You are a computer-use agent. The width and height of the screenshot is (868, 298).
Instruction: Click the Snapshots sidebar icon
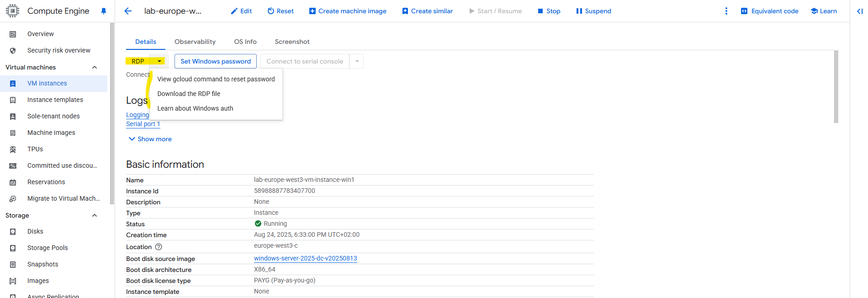13,264
